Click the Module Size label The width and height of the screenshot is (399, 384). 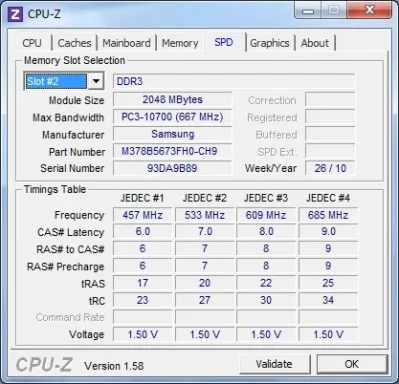click(77, 100)
